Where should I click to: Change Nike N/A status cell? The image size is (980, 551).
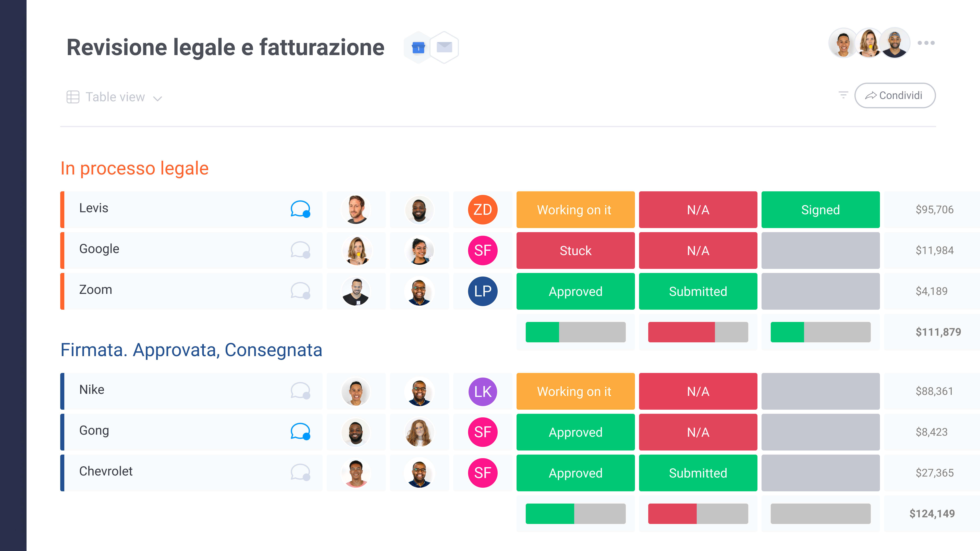point(698,391)
